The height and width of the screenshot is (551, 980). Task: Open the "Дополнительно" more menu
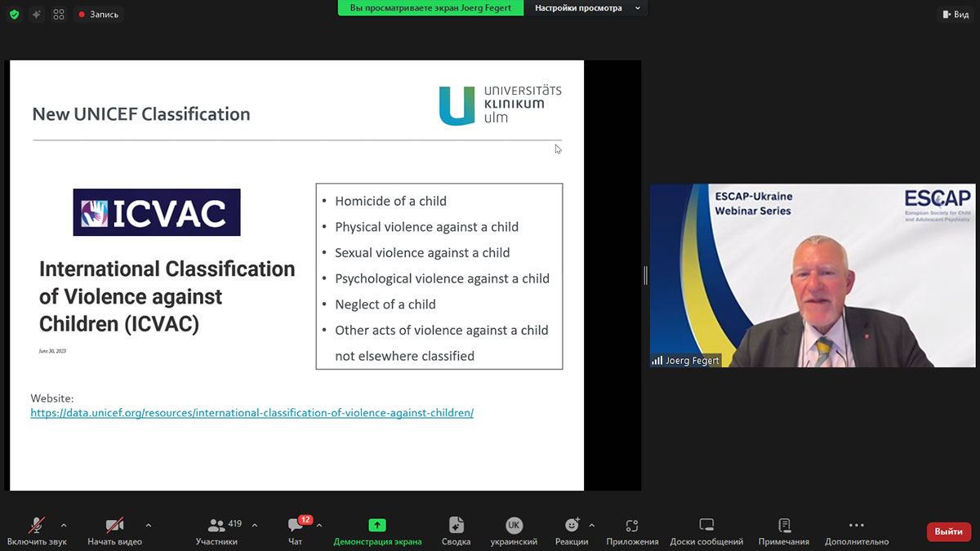856,531
